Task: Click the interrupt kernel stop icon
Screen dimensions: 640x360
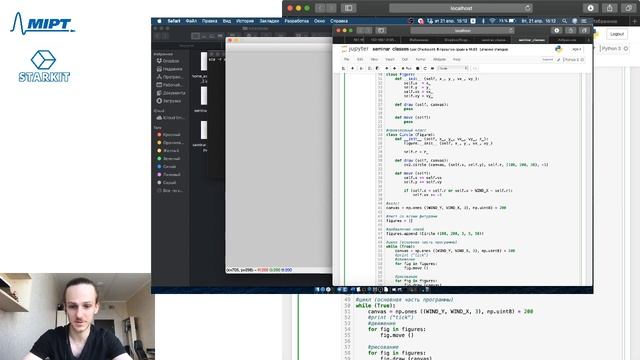Action: coord(418,68)
